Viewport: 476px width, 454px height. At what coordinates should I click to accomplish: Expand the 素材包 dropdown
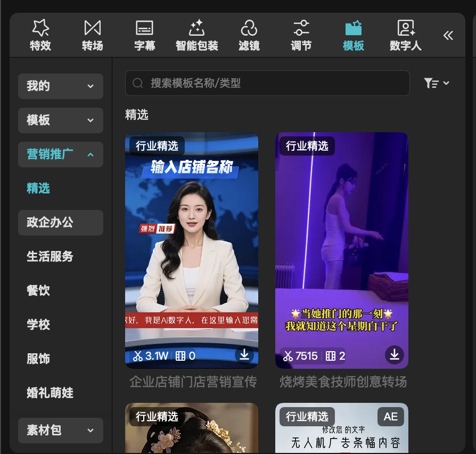[x=61, y=431]
